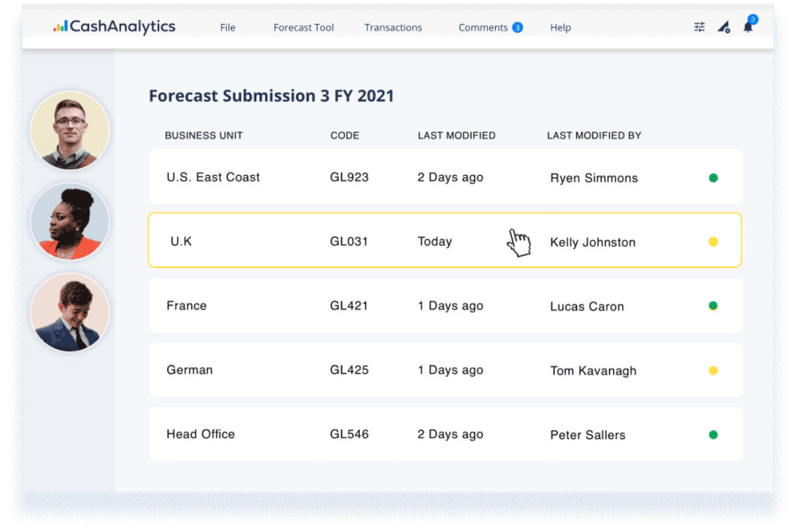796x532 pixels.
Task: Click U.S. East Coast's '2 Days ago' cell
Action: tap(451, 178)
